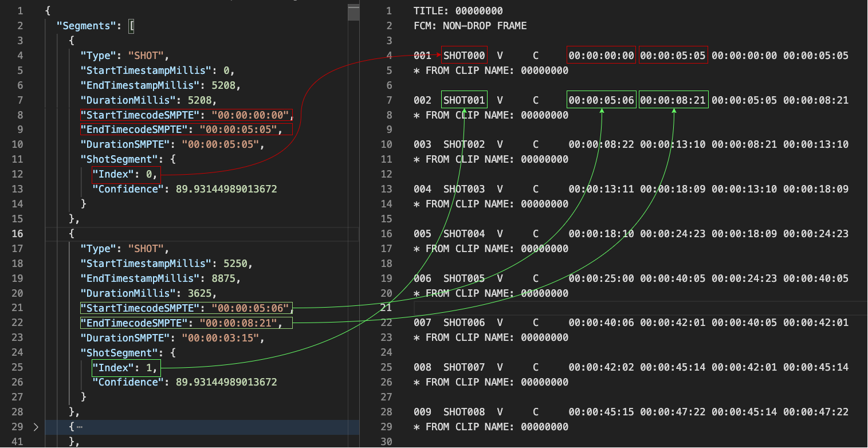Click the SHOT006 reel name in EDL

[x=464, y=323]
